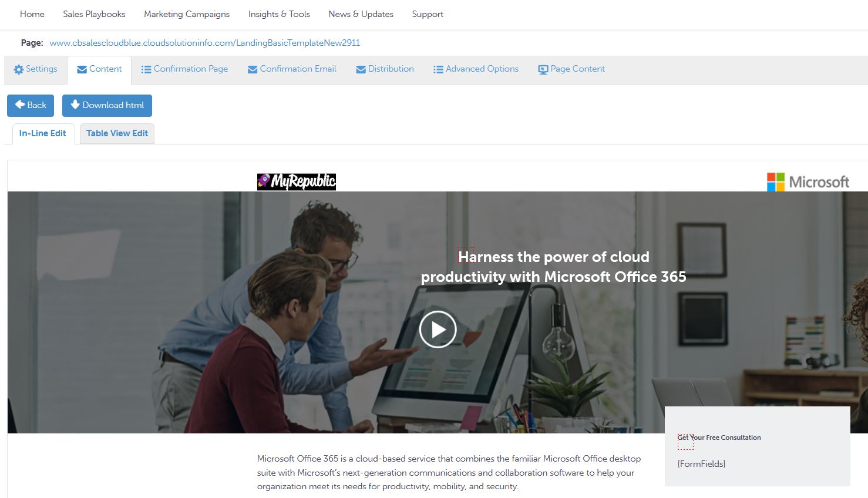Click the Microsoft logo
868x498 pixels.
coord(808,182)
